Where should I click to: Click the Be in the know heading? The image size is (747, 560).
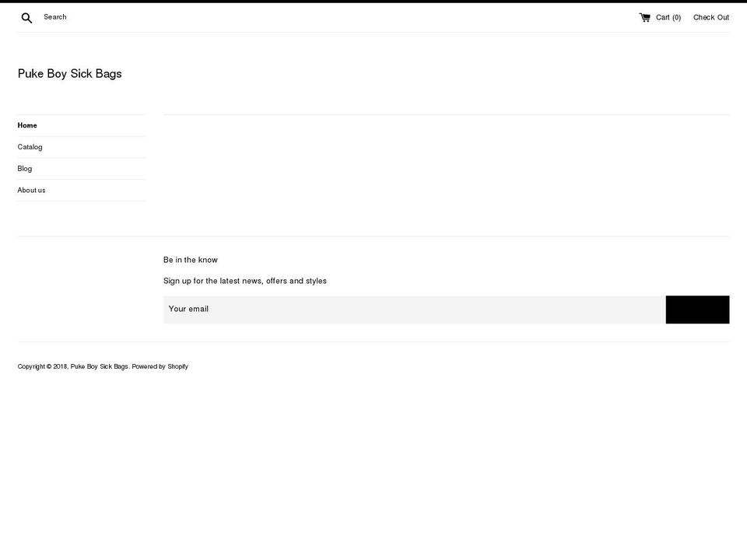pyautogui.click(x=191, y=260)
